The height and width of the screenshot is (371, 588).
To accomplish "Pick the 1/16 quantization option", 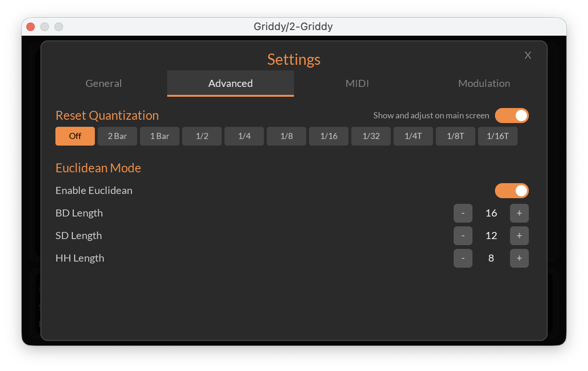I will [x=328, y=136].
